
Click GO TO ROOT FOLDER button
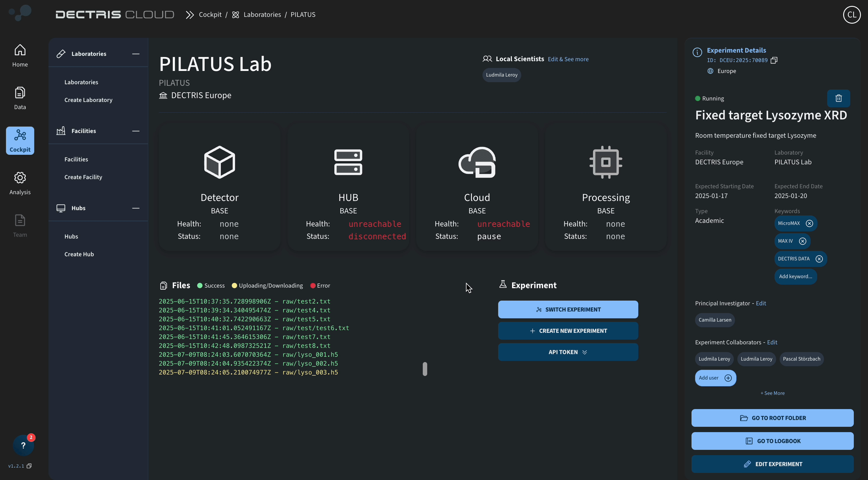[x=772, y=418]
